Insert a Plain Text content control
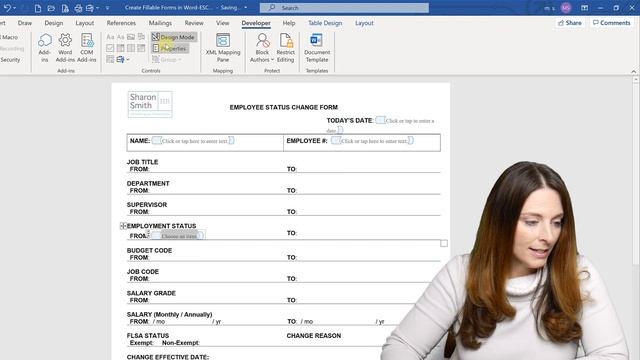This screenshot has height=360, width=640. coord(120,37)
